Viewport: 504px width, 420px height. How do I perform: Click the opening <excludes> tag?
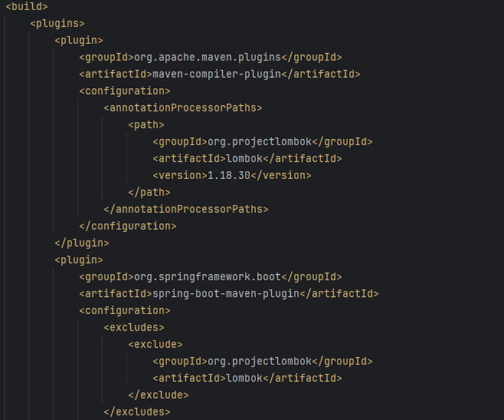pyautogui.click(x=134, y=327)
